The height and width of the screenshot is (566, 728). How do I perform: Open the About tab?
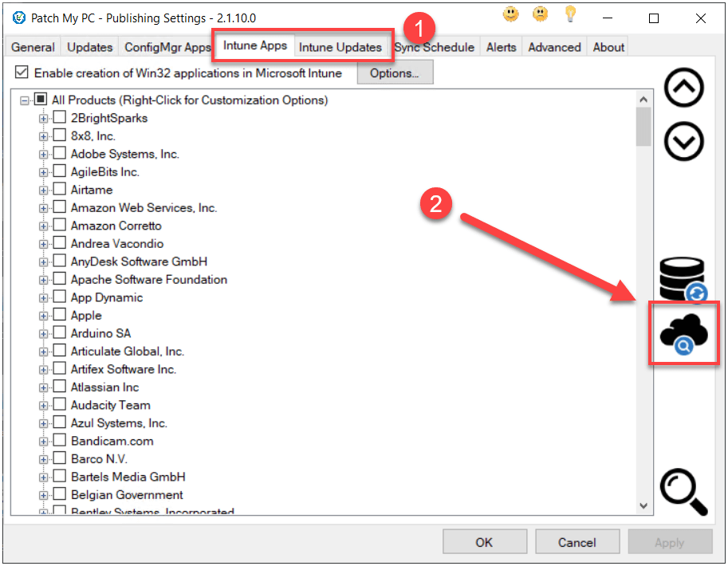point(608,47)
